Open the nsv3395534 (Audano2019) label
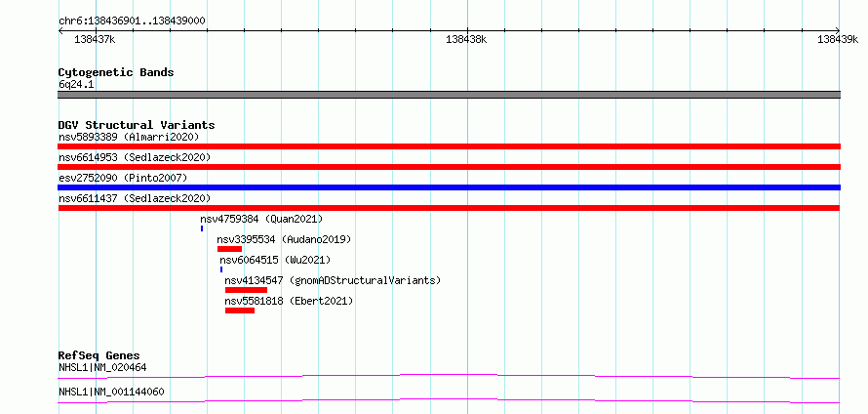The height and width of the screenshot is (414, 868). coord(285,239)
